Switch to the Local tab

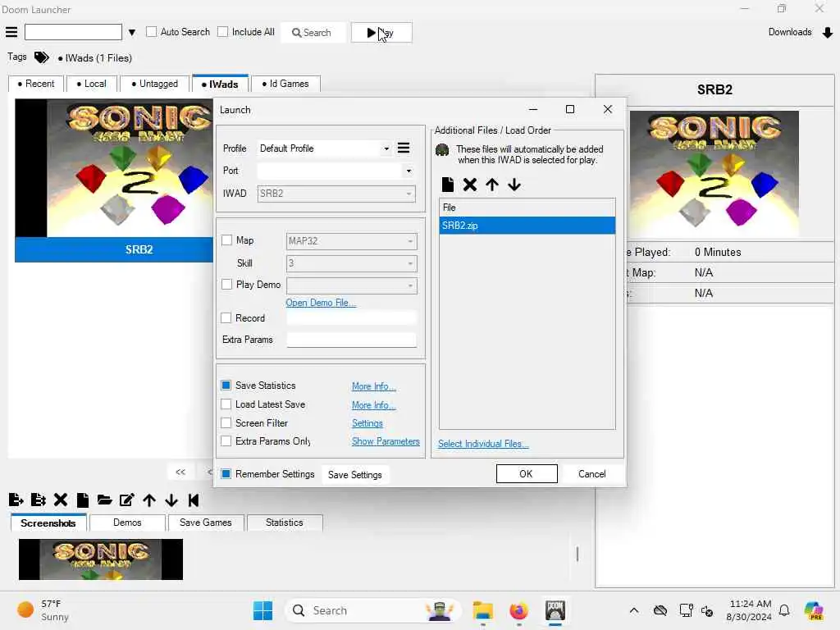click(92, 84)
